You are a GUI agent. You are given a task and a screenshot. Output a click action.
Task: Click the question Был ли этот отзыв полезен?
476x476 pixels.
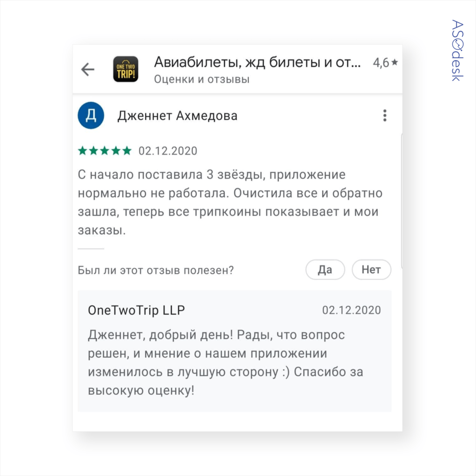click(156, 270)
